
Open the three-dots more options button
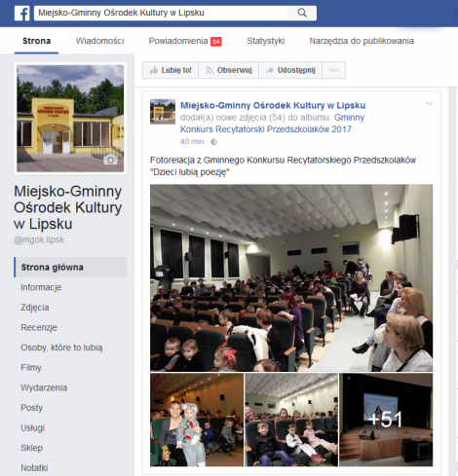point(333,70)
